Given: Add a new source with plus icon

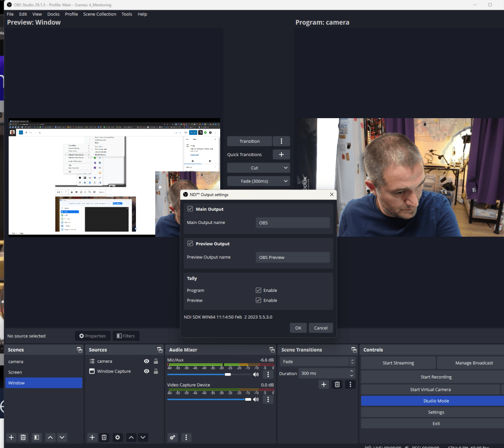Looking at the screenshot, I should click(x=92, y=437).
